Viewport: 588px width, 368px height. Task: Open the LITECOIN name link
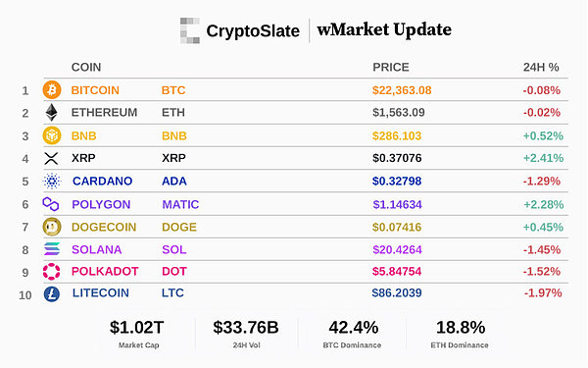tap(101, 292)
